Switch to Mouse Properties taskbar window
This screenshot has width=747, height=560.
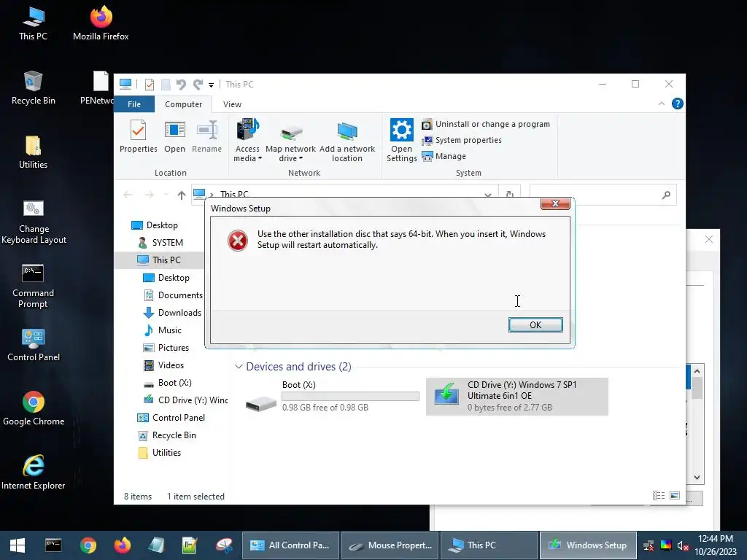390,545
